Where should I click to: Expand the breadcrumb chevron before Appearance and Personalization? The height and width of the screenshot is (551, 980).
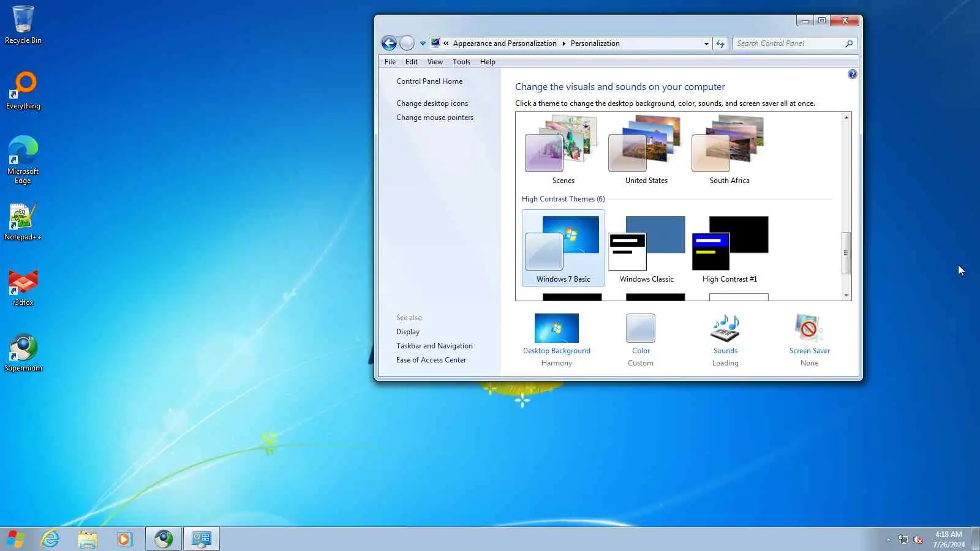click(x=446, y=43)
